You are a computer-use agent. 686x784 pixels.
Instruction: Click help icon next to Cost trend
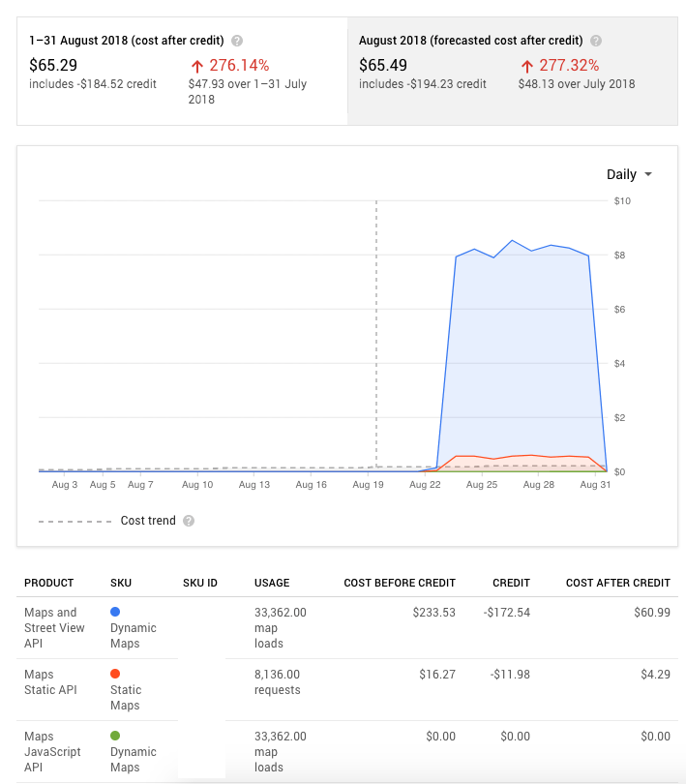pos(189,521)
